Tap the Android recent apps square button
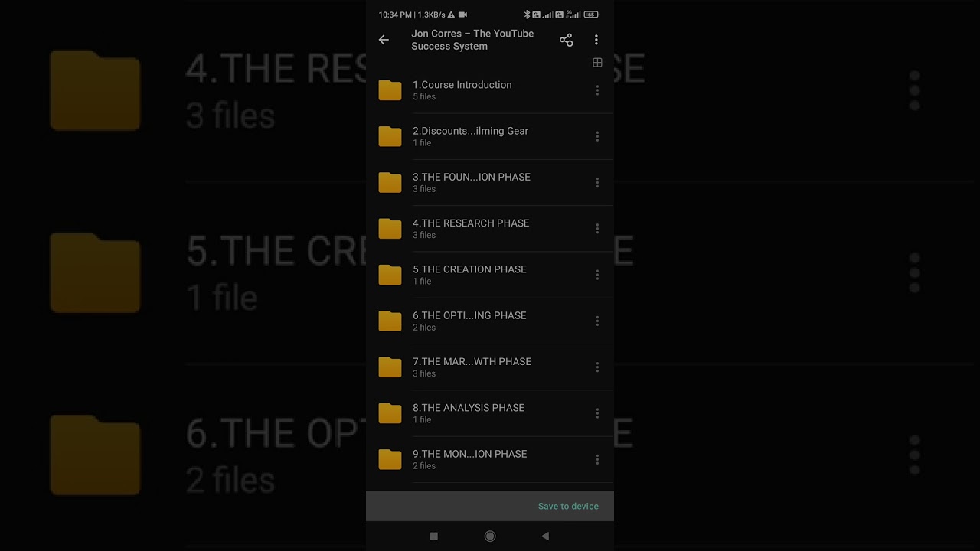The image size is (980, 551). point(434,536)
